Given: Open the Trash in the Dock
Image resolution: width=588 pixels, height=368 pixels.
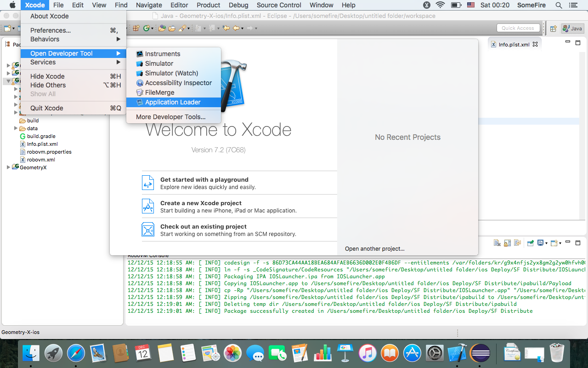Looking at the screenshot, I should pyautogui.click(x=557, y=353).
